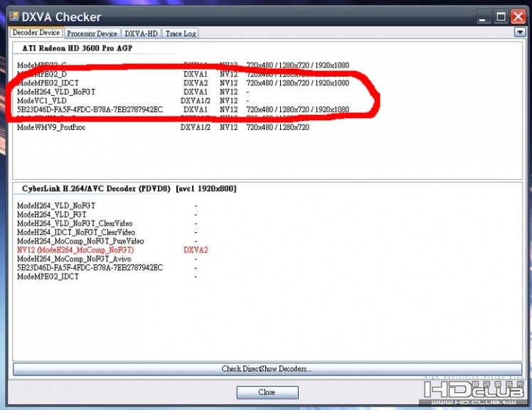Select ATI Radeon HD 3600 Pro AGP header

pyautogui.click(x=78, y=48)
